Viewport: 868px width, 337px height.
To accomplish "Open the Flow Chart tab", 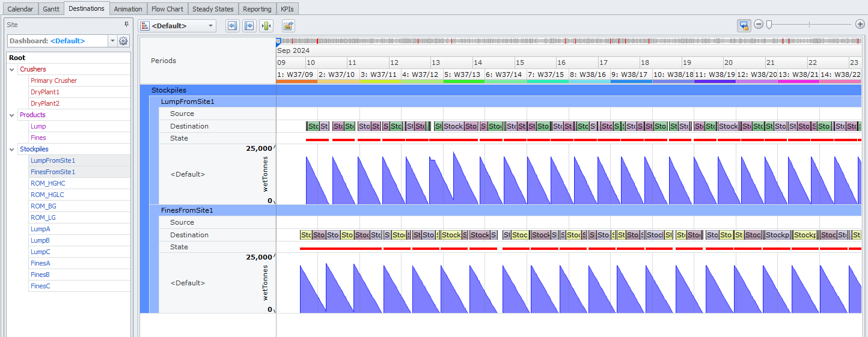I will click(167, 9).
